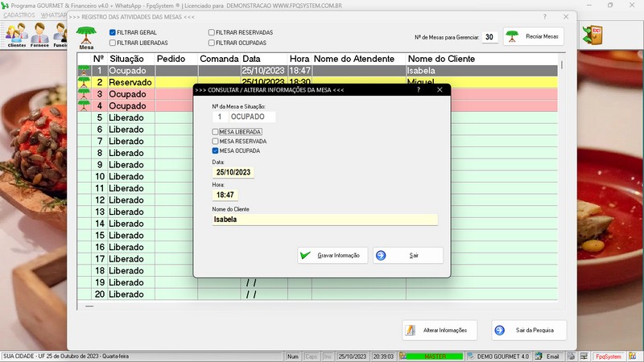Check the MESA RESERVADA option
This screenshot has height=362, width=644.
point(215,142)
